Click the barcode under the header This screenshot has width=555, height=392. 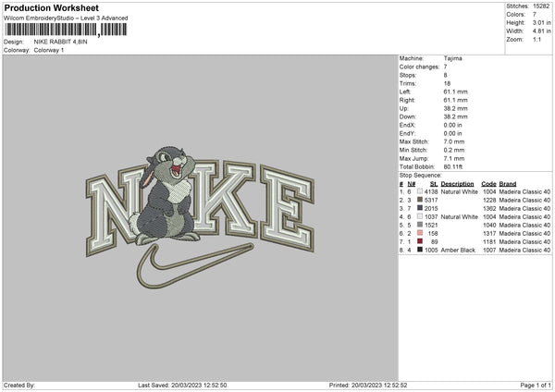click(66, 30)
